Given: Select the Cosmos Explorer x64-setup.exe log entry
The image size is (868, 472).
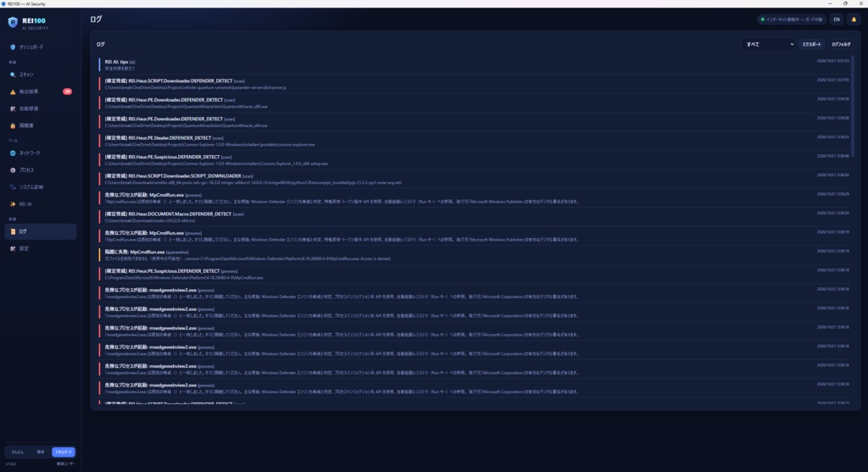Looking at the screenshot, I should pos(474,160).
